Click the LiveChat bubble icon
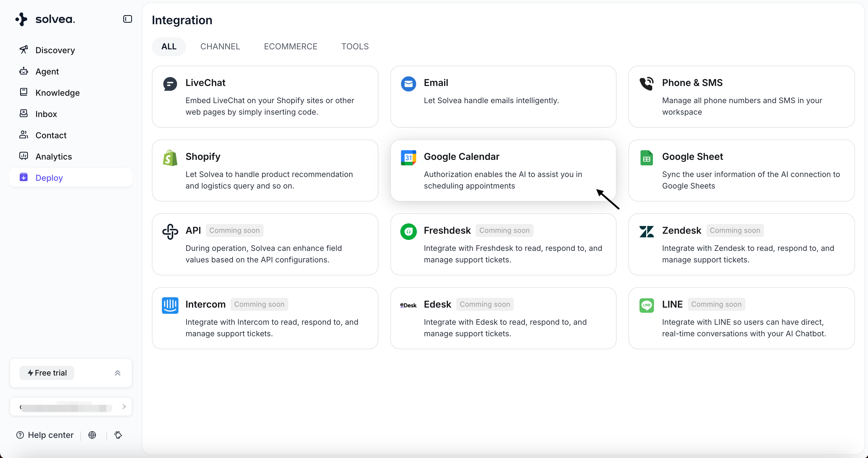This screenshot has height=458, width=868. (x=170, y=84)
